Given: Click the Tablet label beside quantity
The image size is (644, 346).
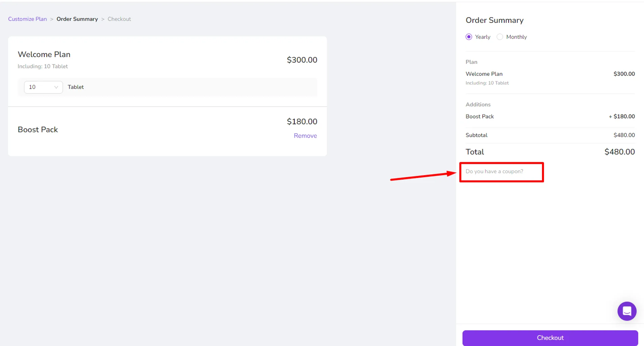Looking at the screenshot, I should 76,87.
